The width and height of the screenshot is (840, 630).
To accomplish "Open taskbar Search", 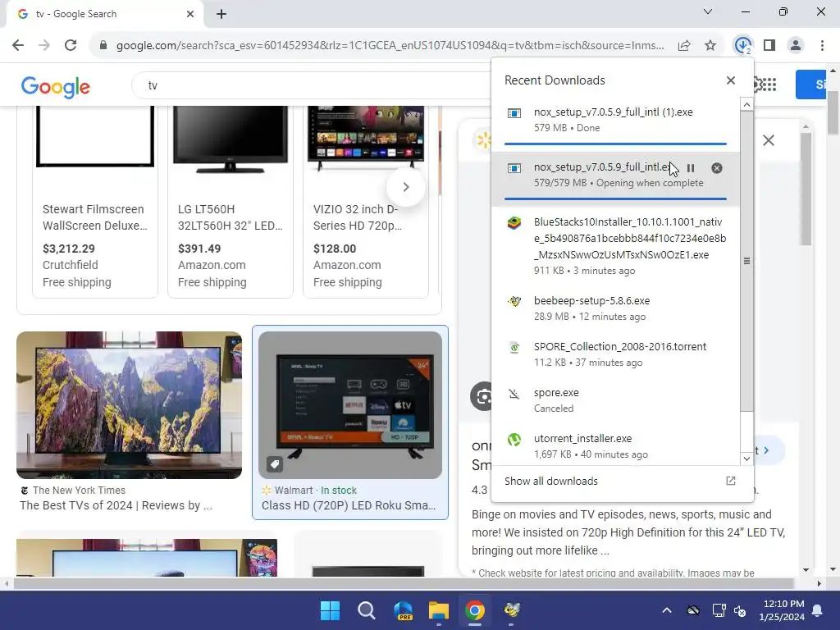I will tap(367, 610).
